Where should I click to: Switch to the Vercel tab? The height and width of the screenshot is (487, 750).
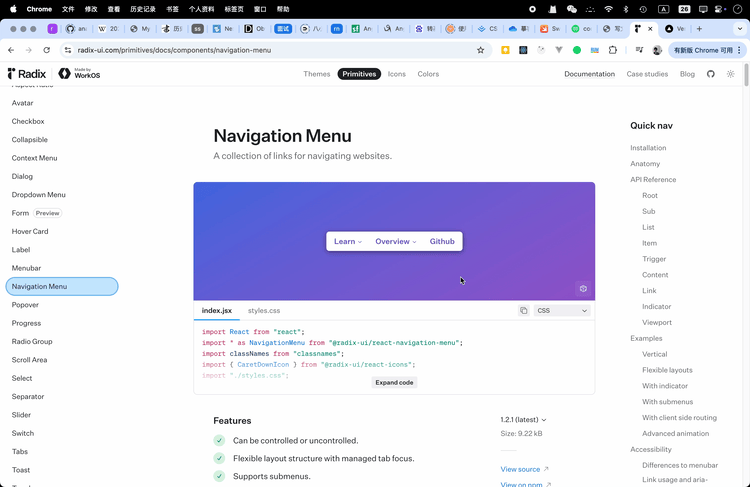(x=675, y=29)
